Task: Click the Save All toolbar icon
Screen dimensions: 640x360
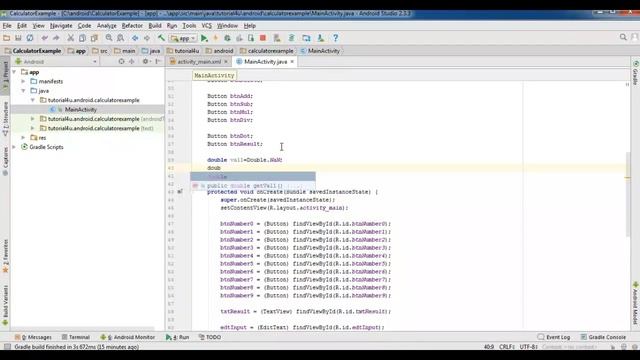Action: click(18, 38)
